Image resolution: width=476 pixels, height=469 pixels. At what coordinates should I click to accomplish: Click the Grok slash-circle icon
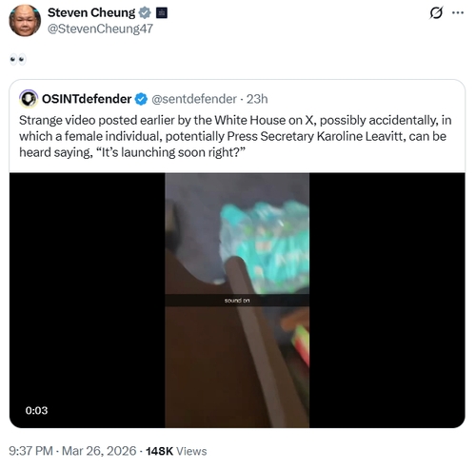click(436, 13)
